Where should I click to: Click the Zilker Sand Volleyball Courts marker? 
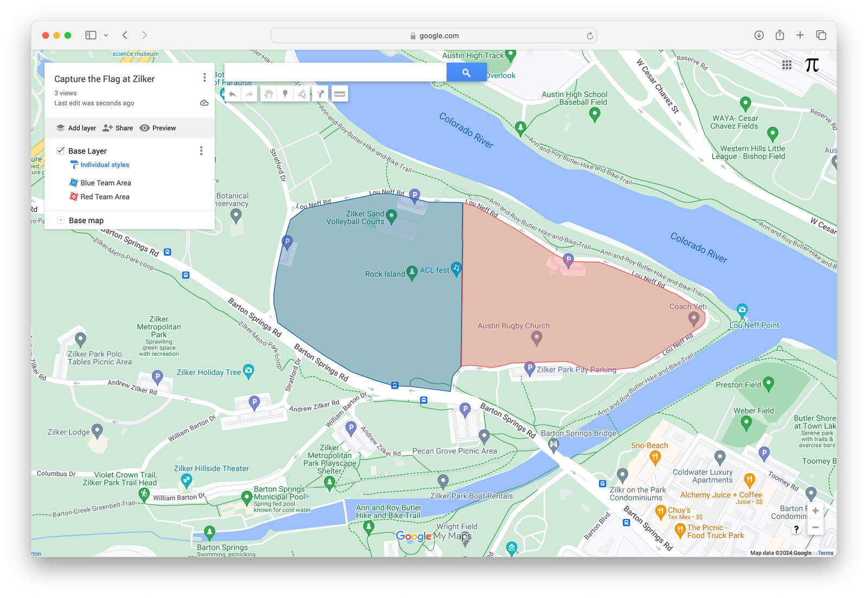391,217
